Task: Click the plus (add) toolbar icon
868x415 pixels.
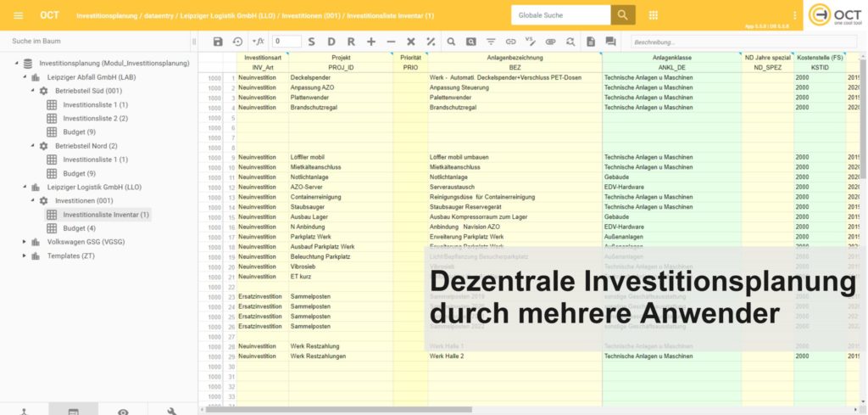Action: pyautogui.click(x=371, y=42)
